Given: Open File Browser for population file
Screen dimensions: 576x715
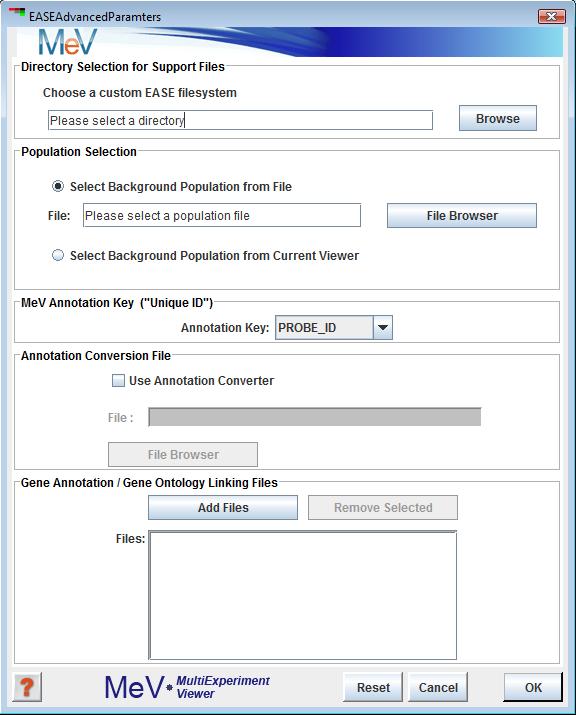Looking at the screenshot, I should 462,216.
